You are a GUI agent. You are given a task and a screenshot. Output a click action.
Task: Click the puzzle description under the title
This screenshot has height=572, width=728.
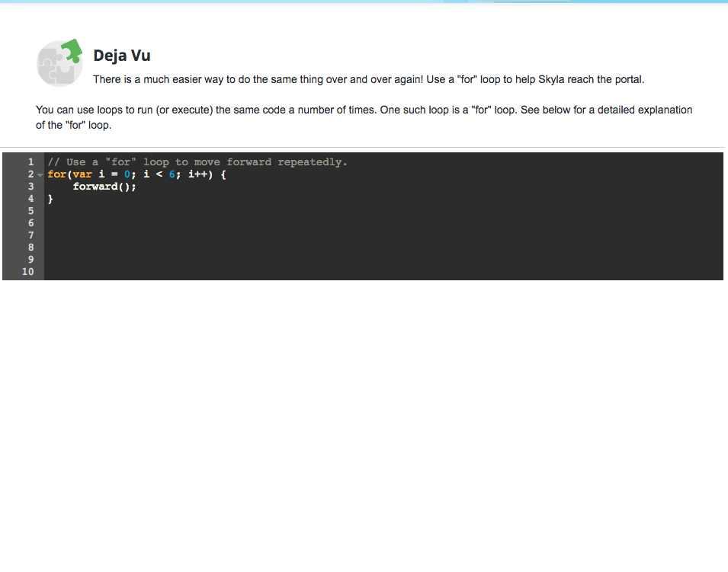pos(368,79)
